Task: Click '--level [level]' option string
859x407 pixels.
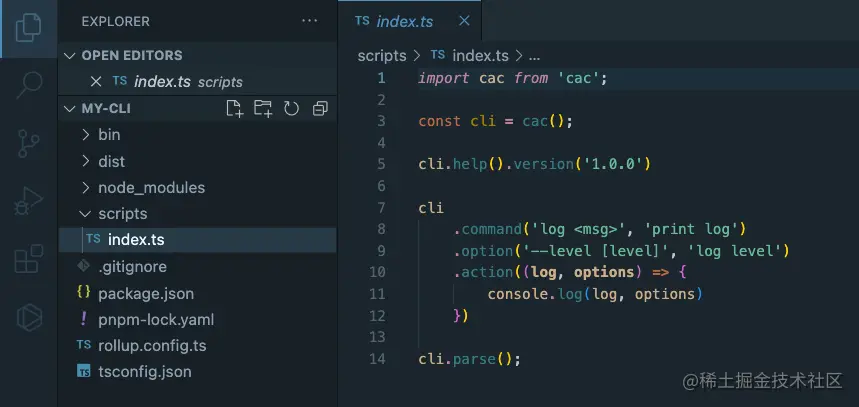Action: pos(596,251)
